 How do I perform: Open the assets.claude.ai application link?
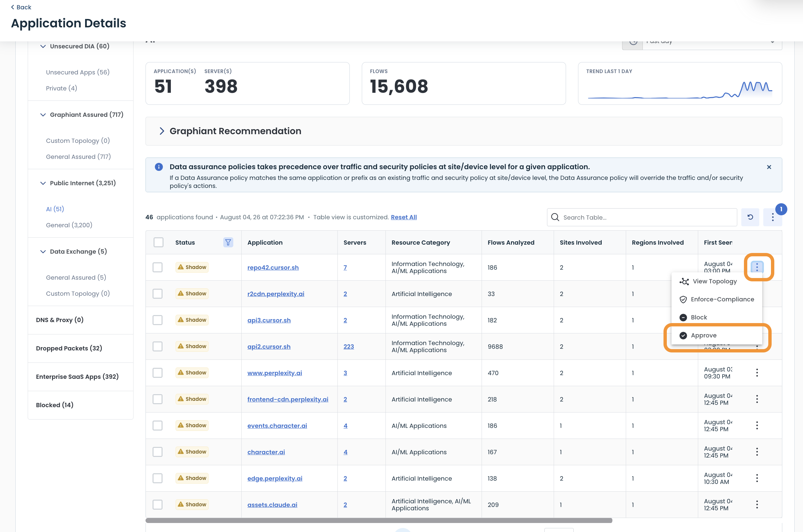coord(272,505)
